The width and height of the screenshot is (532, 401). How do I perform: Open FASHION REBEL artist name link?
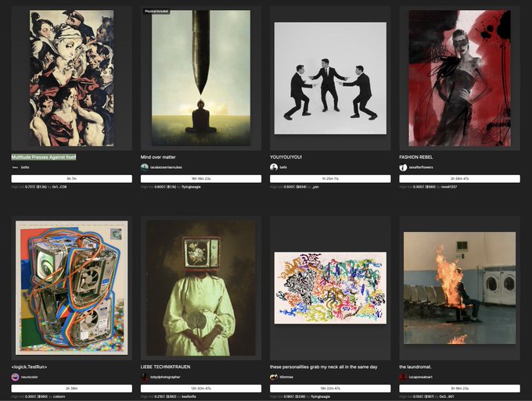(x=421, y=167)
